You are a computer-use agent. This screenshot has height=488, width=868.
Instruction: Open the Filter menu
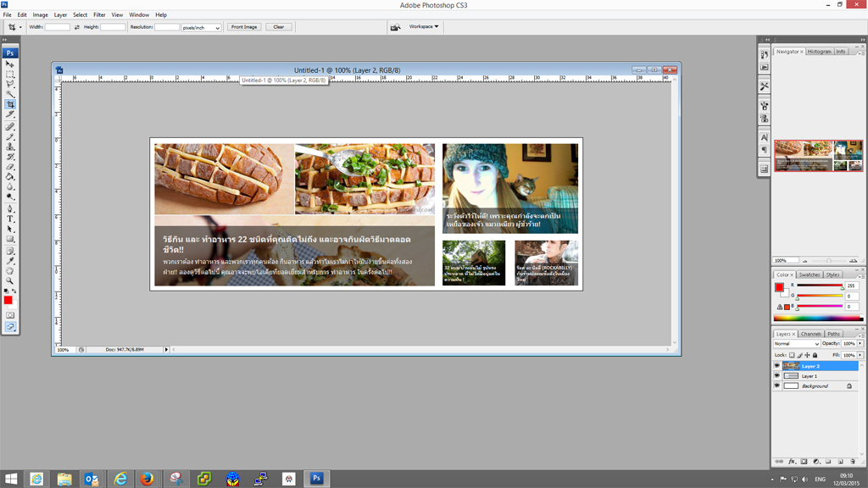pyautogui.click(x=99, y=14)
